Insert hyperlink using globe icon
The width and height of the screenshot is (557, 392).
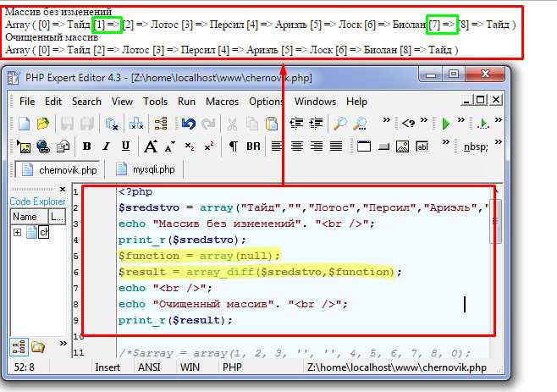click(43, 146)
